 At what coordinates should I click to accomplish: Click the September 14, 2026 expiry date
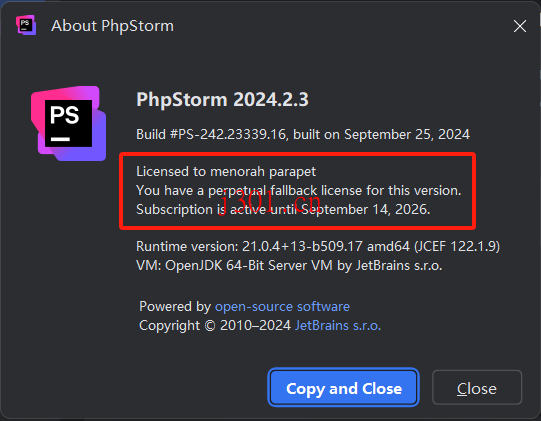point(366,209)
